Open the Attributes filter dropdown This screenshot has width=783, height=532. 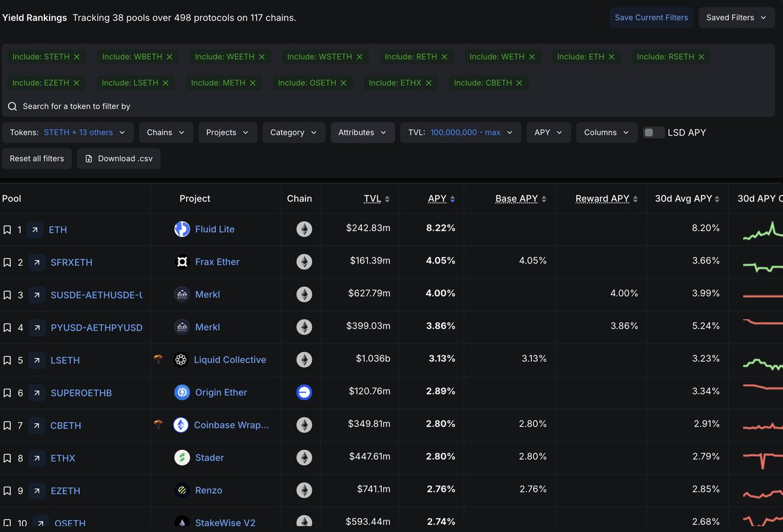363,132
